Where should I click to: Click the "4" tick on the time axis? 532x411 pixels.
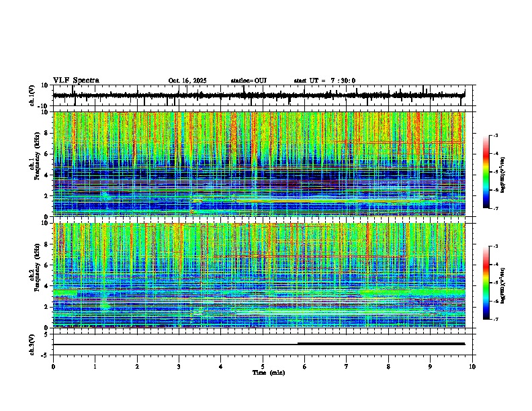click(221, 367)
